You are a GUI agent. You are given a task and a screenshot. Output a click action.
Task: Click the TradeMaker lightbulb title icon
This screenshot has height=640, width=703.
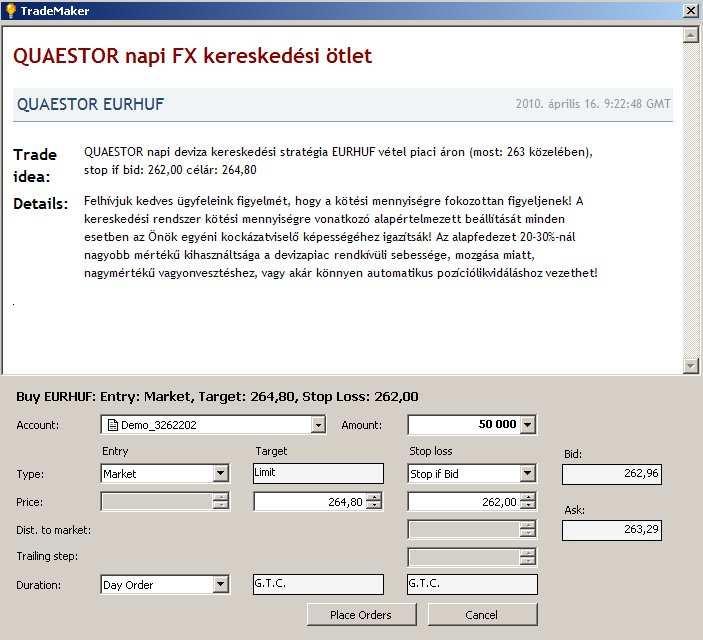click(x=10, y=10)
